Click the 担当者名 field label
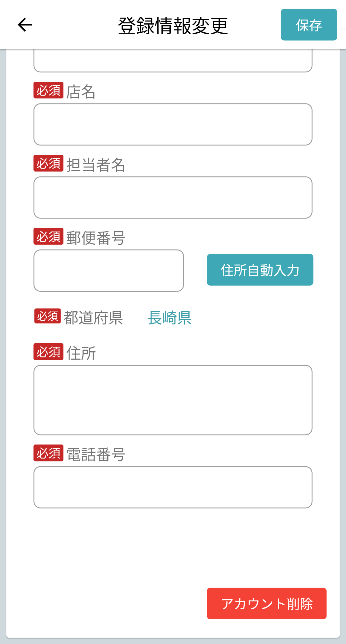This screenshot has width=346, height=644. (95, 165)
